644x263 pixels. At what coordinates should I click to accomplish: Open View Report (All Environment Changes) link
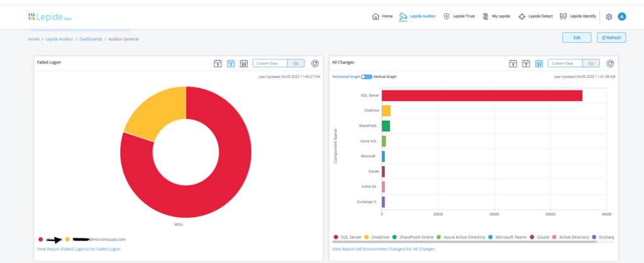383,249
